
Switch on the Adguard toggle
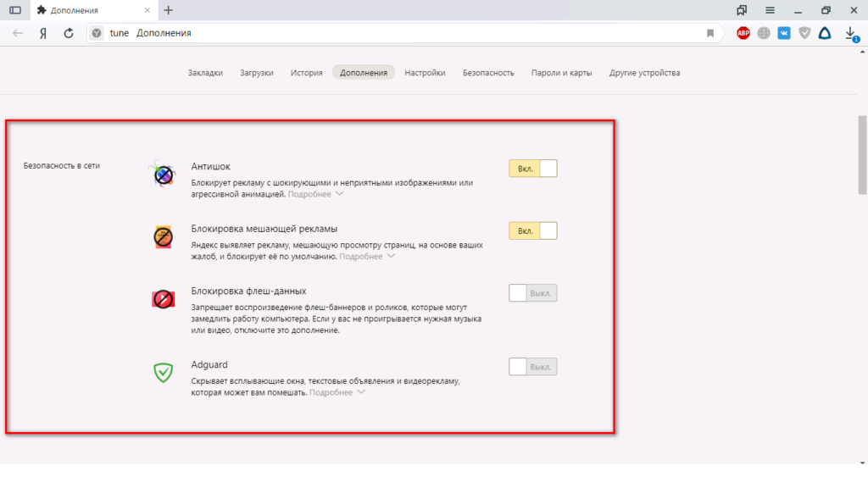pos(533,366)
